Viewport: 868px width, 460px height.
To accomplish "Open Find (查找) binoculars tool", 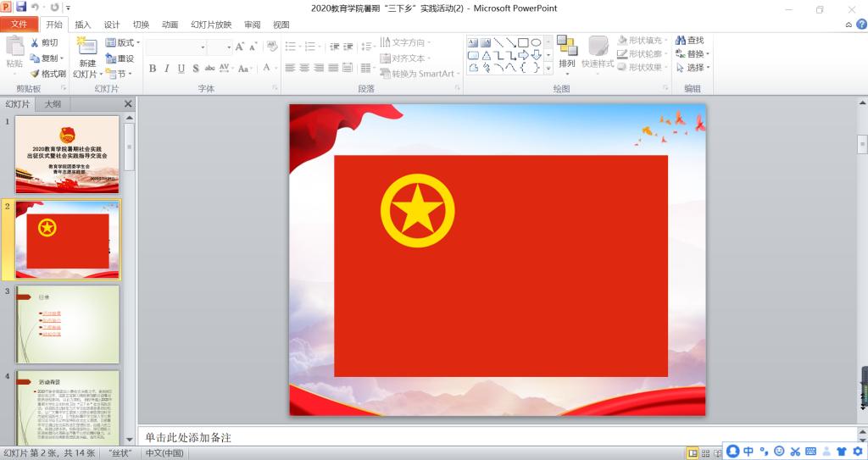I will tap(690, 41).
